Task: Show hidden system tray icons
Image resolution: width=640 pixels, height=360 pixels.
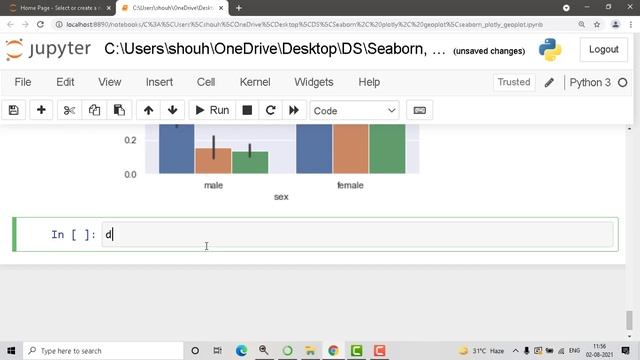Action: pyautogui.click(x=515, y=351)
